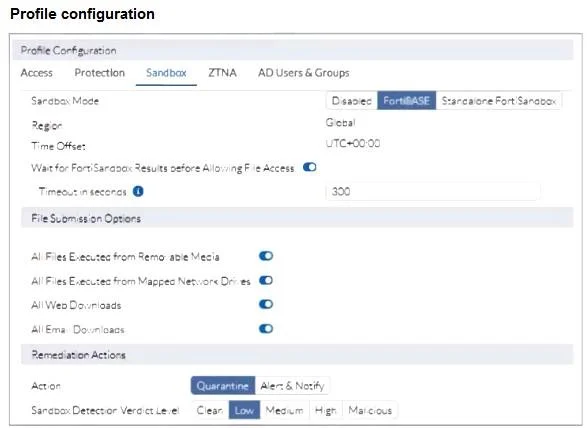Select High verdict level

point(326,410)
